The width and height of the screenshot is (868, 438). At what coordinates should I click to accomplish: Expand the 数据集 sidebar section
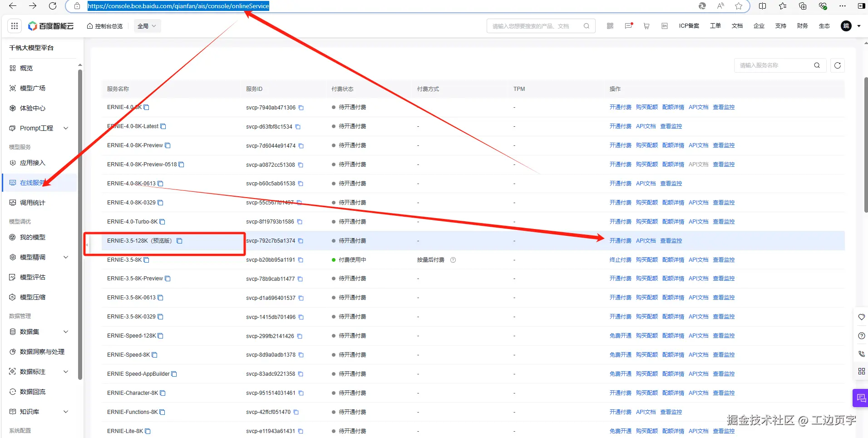pyautogui.click(x=66, y=332)
